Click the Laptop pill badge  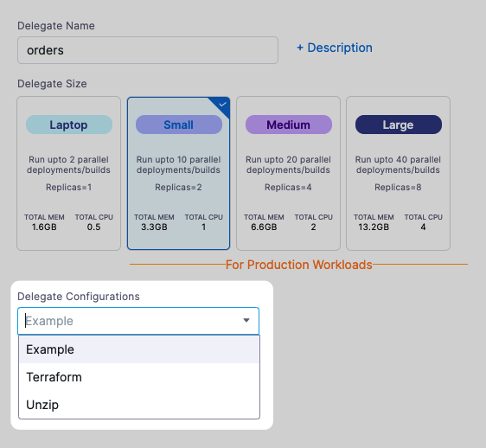(x=69, y=125)
